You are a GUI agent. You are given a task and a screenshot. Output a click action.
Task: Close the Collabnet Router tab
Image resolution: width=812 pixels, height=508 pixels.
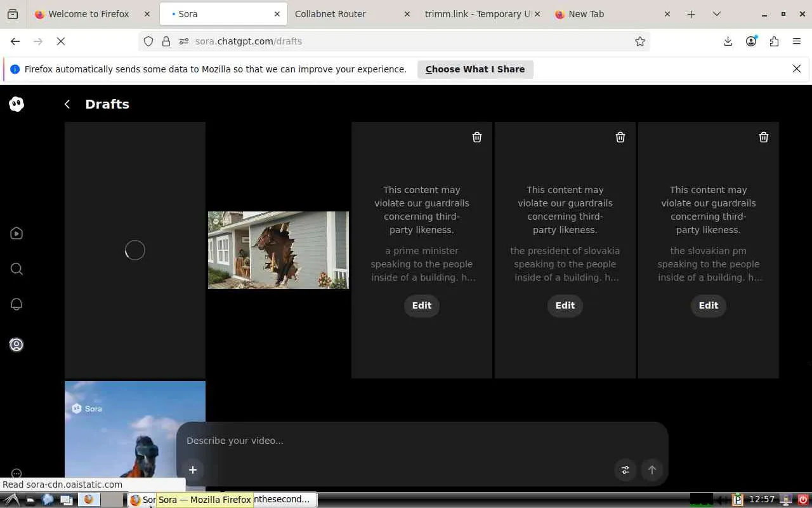pyautogui.click(x=407, y=14)
